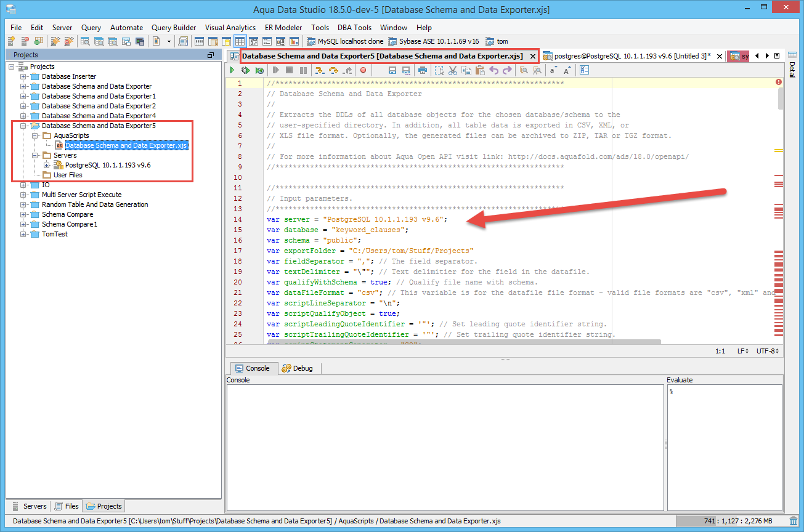Click the trash can icon in the status bar

click(x=794, y=521)
